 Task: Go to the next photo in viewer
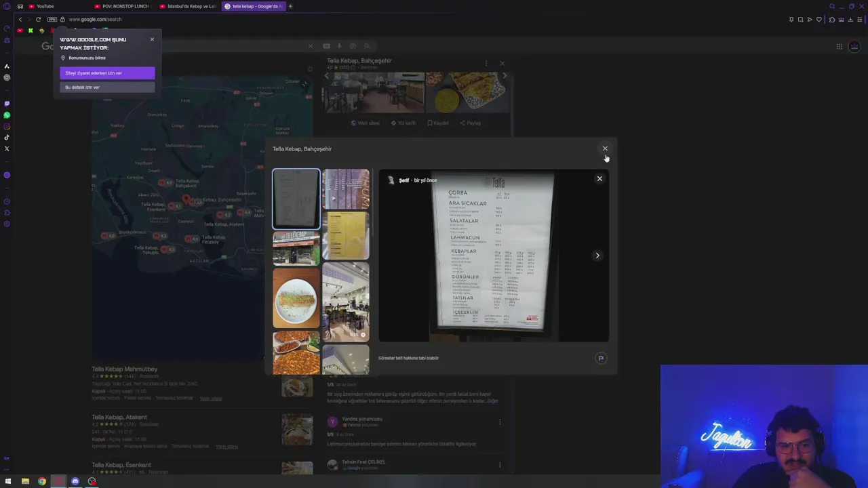coord(597,256)
